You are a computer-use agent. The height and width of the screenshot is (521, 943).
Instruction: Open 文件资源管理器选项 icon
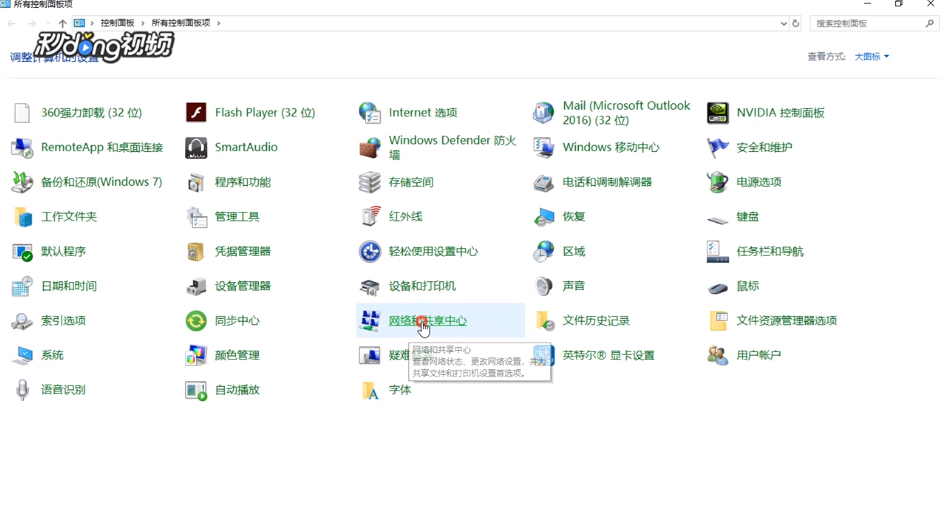click(718, 321)
